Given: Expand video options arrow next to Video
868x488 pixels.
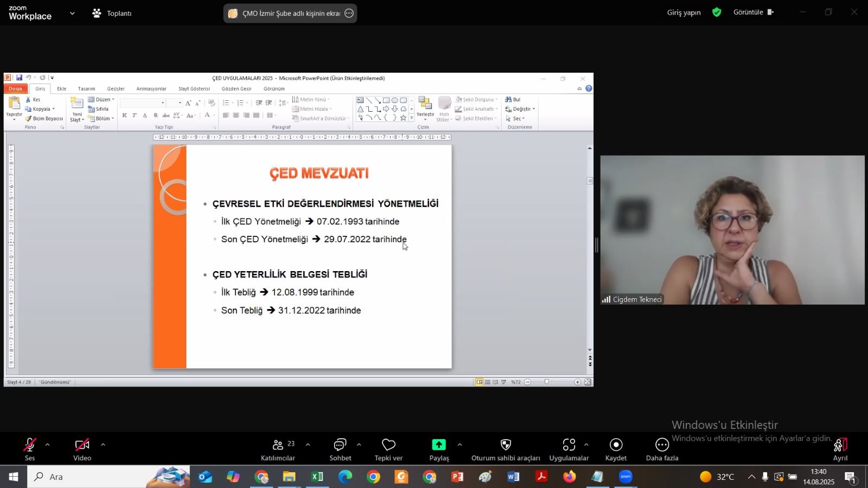Looking at the screenshot, I should click(x=103, y=445).
